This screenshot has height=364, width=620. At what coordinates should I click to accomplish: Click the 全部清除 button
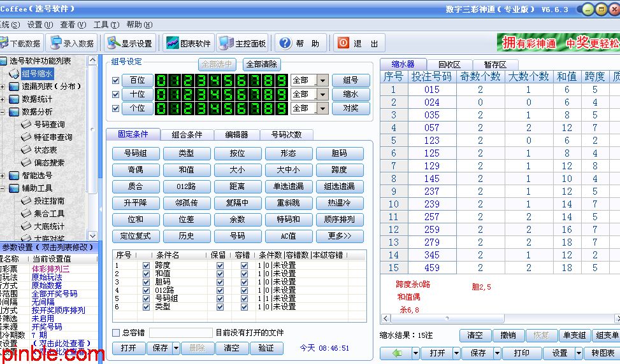click(262, 64)
